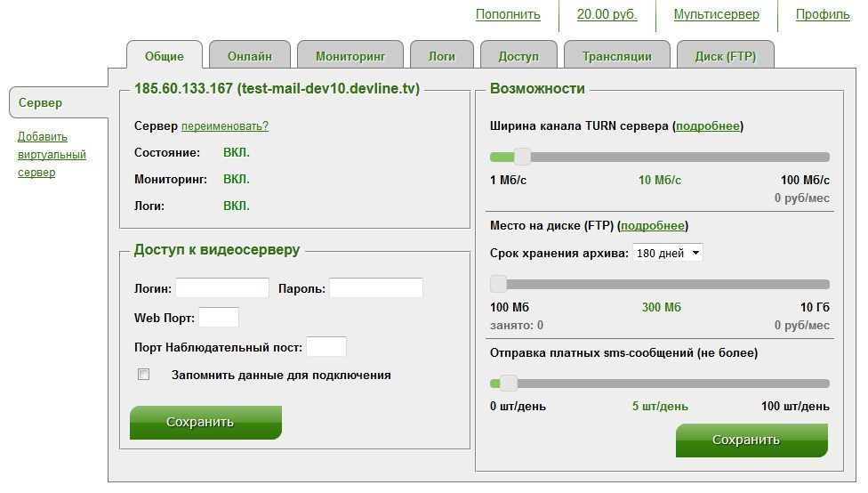
Task: Click the Пополнить link
Action: pos(508,14)
